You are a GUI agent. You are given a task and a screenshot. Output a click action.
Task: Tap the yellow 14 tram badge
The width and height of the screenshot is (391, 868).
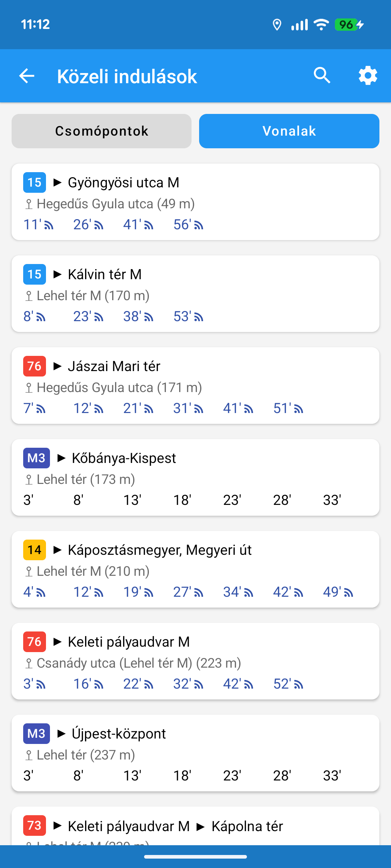coord(34,550)
